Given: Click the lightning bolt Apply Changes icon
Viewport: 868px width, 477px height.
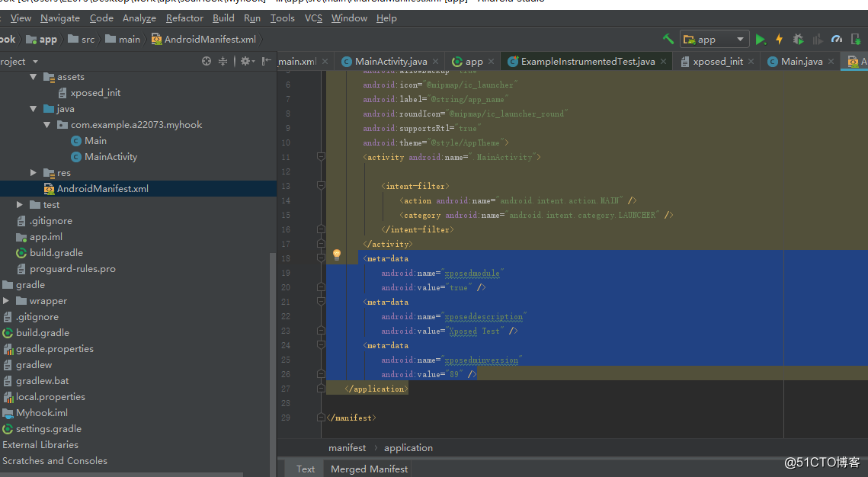Looking at the screenshot, I should tap(780, 40).
